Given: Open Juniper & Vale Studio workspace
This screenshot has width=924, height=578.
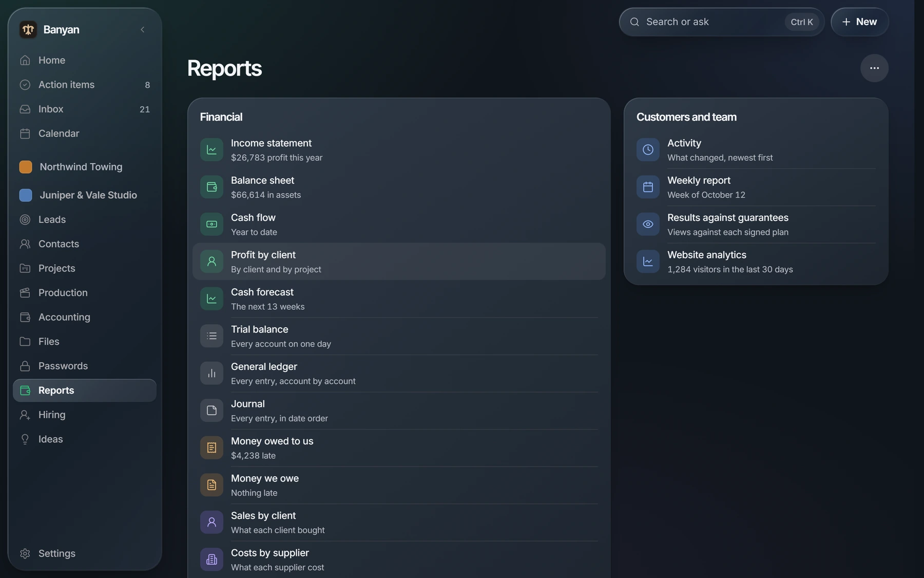Looking at the screenshot, I should [x=85, y=195].
